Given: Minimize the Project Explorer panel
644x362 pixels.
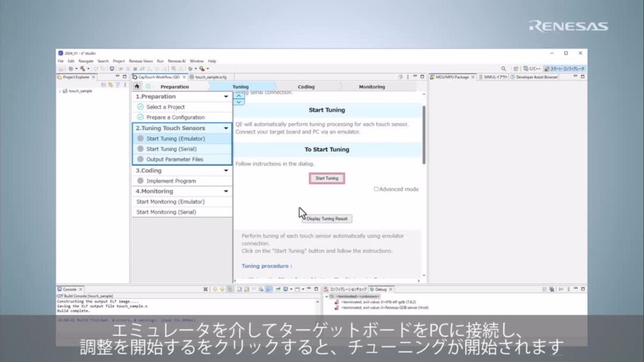Looking at the screenshot, I should tap(117, 76).
